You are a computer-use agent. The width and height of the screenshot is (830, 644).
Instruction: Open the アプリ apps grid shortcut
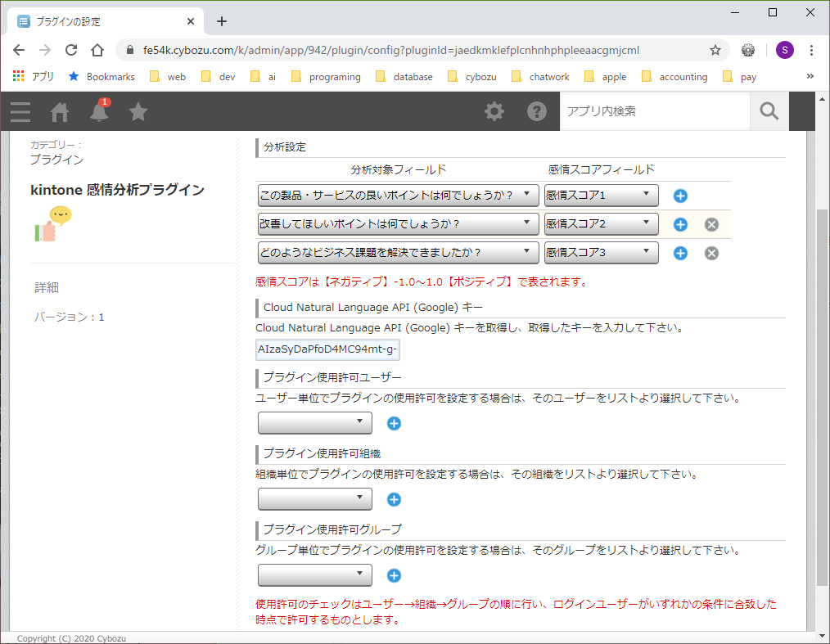[x=33, y=77]
